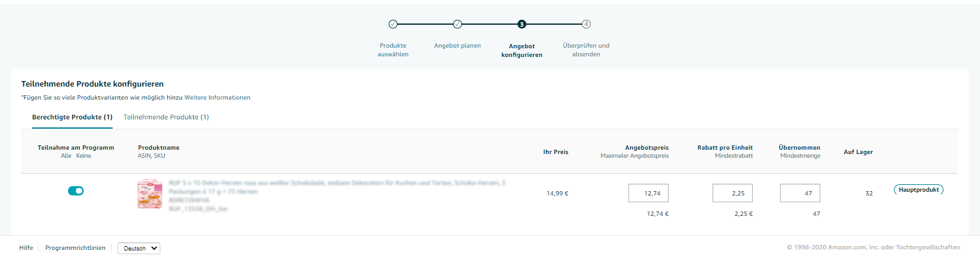The width and height of the screenshot is (980, 274).
Task: Focus the Rabatt pro Einheit input
Action: click(x=732, y=193)
